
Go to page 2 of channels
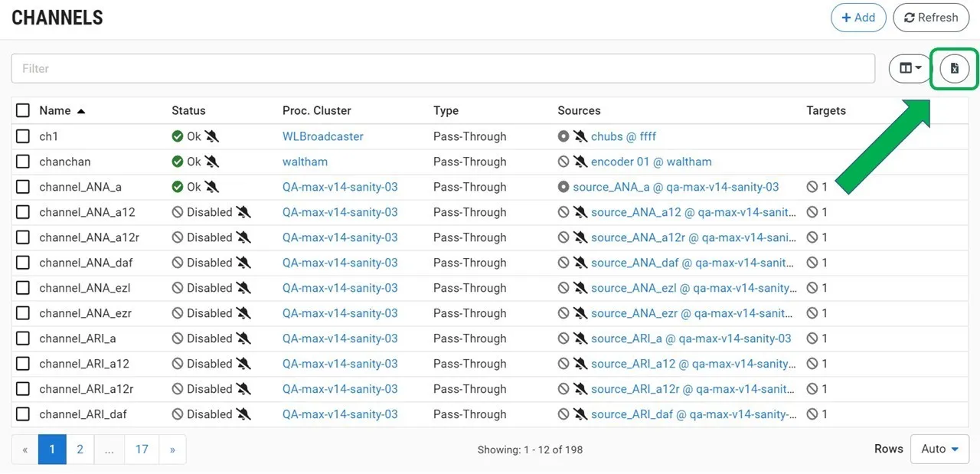point(80,449)
